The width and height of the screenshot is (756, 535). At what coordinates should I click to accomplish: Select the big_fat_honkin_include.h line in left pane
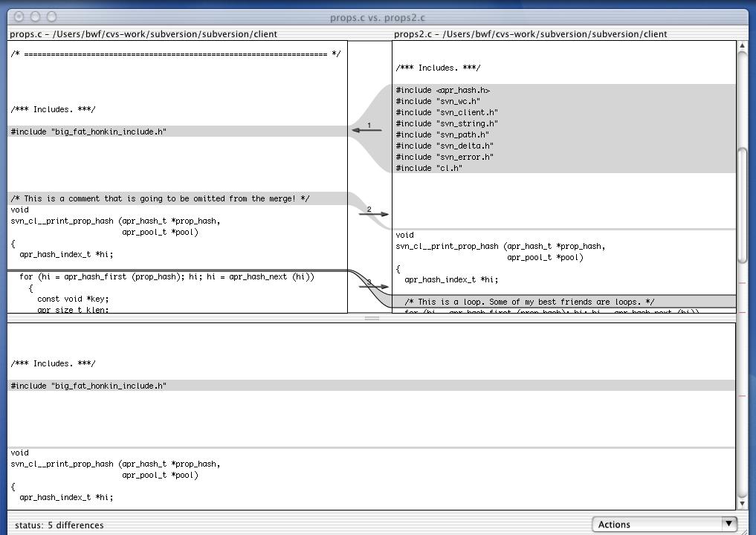click(178, 131)
